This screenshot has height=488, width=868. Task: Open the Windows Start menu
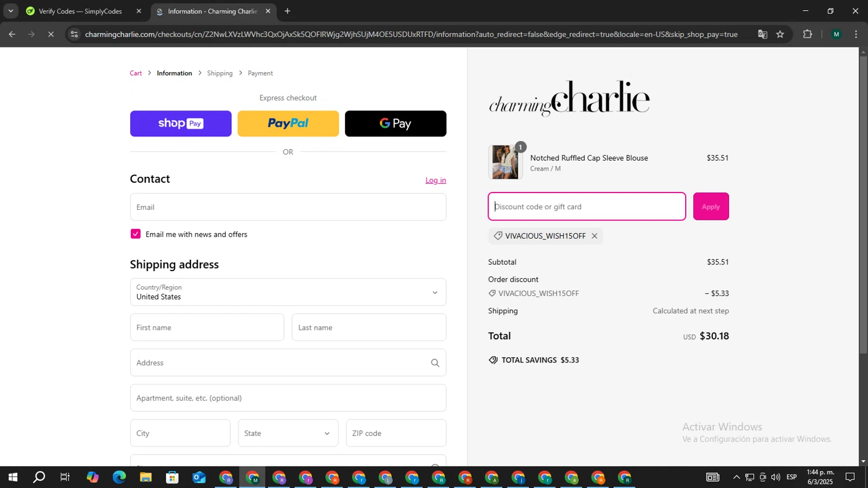pos(12,478)
